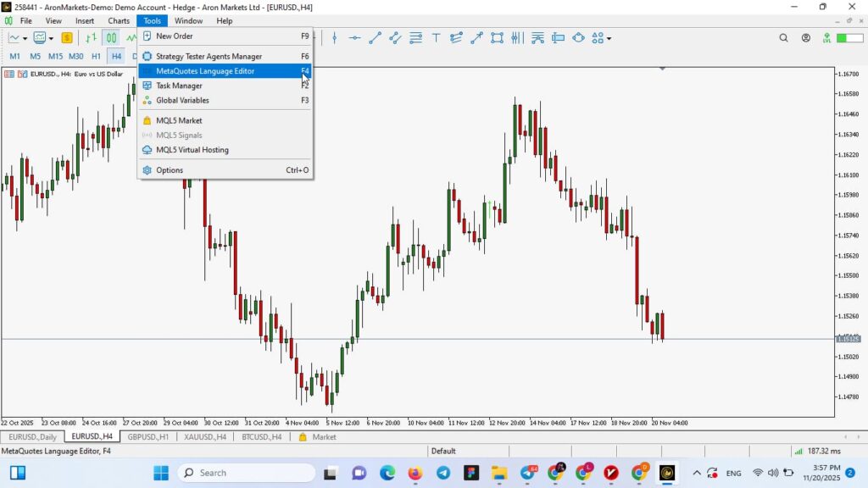The image size is (868, 488).
Task: Select the horizontal line drawing tool
Action: (354, 38)
